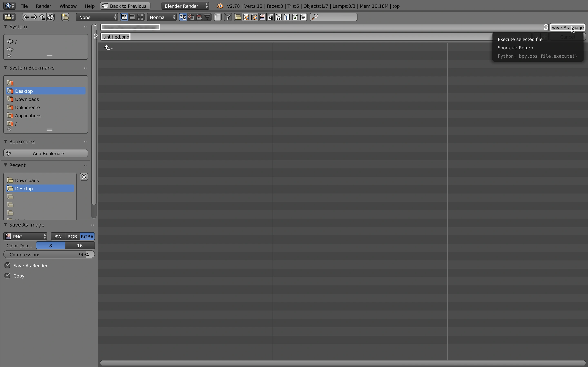Toggle file filtering funnel icon
Image resolution: width=588 pixels, height=367 pixels.
pos(228,17)
